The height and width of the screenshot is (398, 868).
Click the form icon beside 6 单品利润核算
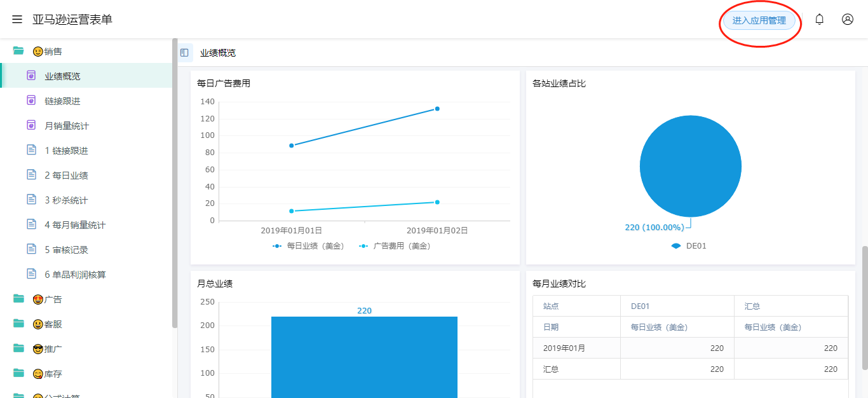(31, 274)
